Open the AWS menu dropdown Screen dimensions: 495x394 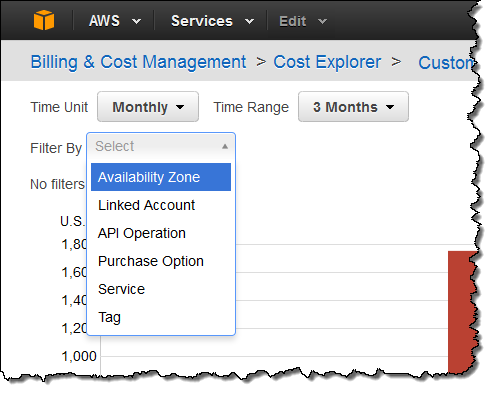coord(115,21)
